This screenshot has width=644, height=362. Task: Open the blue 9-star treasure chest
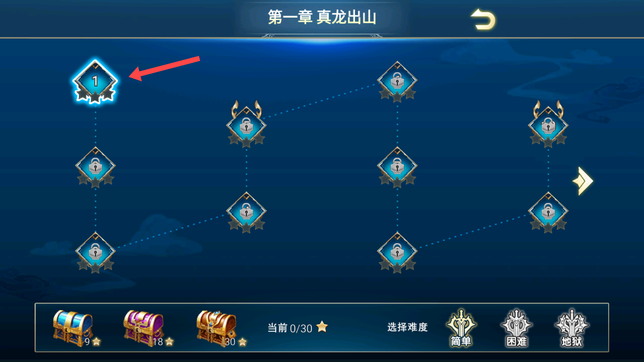pos(73,328)
